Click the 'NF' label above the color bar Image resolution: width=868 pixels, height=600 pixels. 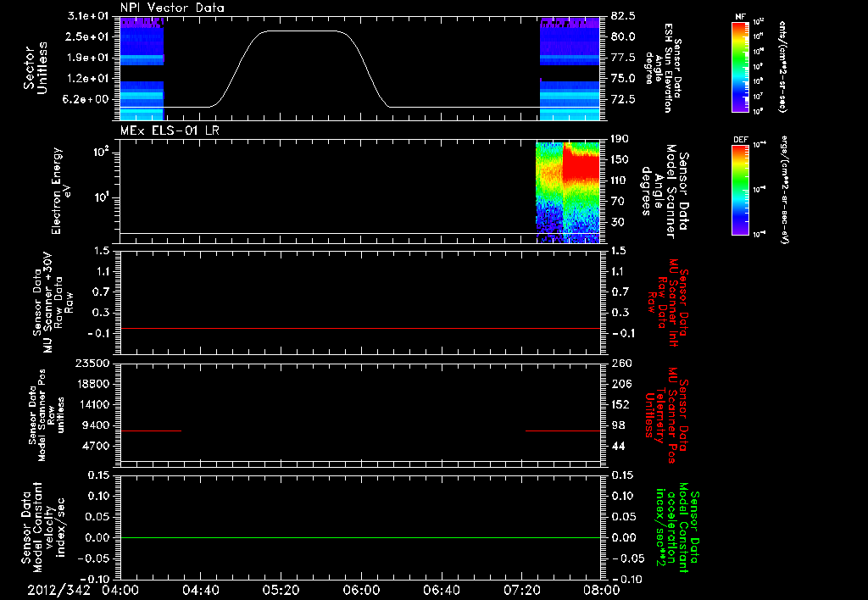point(741,17)
